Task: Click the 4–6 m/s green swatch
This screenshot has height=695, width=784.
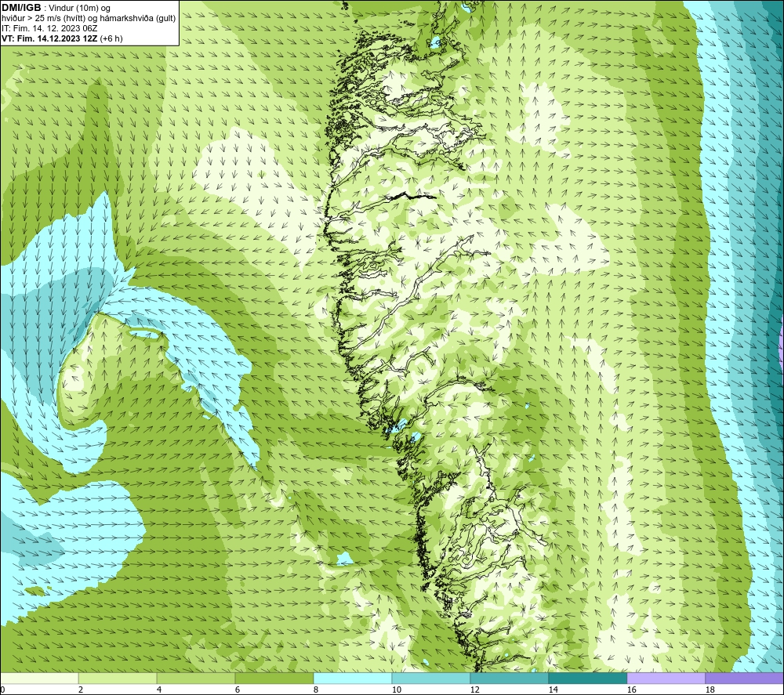Action: [x=196, y=678]
